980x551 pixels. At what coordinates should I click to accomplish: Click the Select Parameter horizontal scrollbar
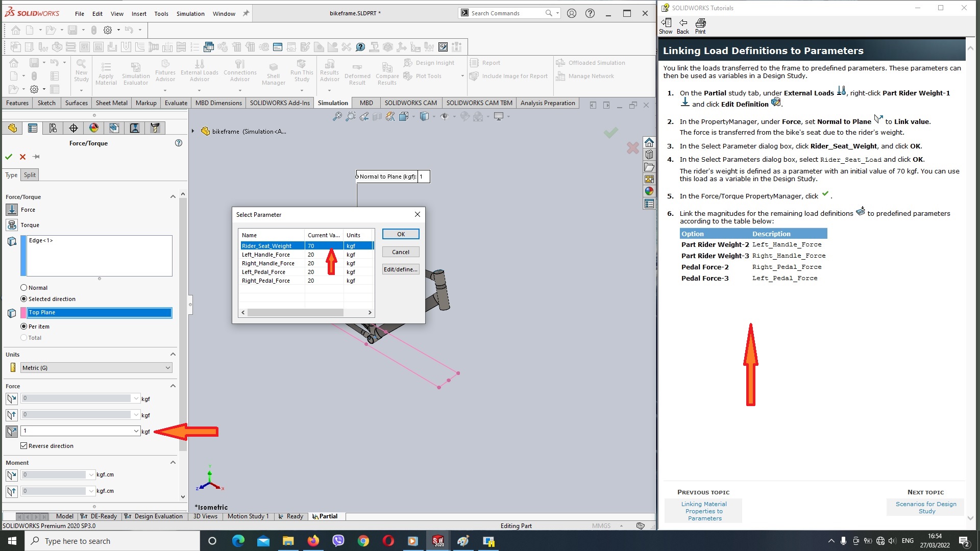click(295, 312)
